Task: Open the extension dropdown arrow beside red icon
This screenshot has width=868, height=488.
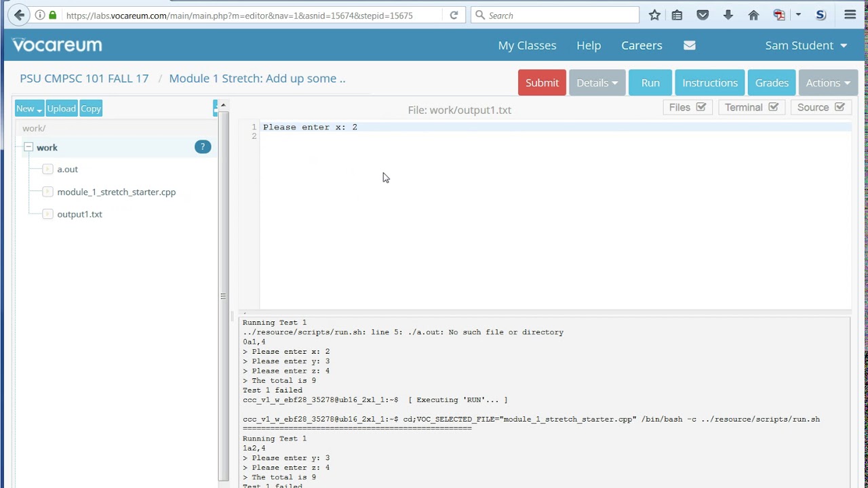Action: [x=798, y=15]
